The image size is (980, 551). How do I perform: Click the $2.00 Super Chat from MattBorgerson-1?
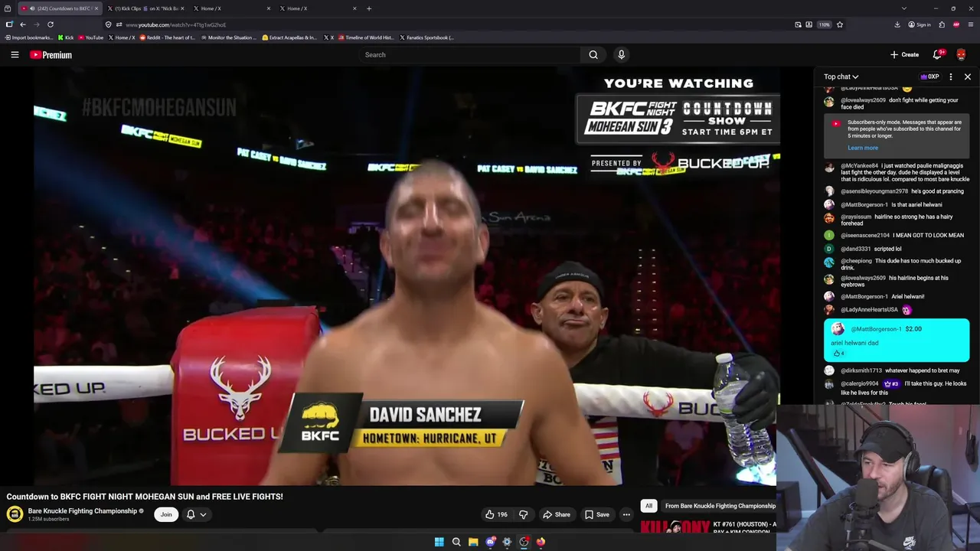(897, 341)
